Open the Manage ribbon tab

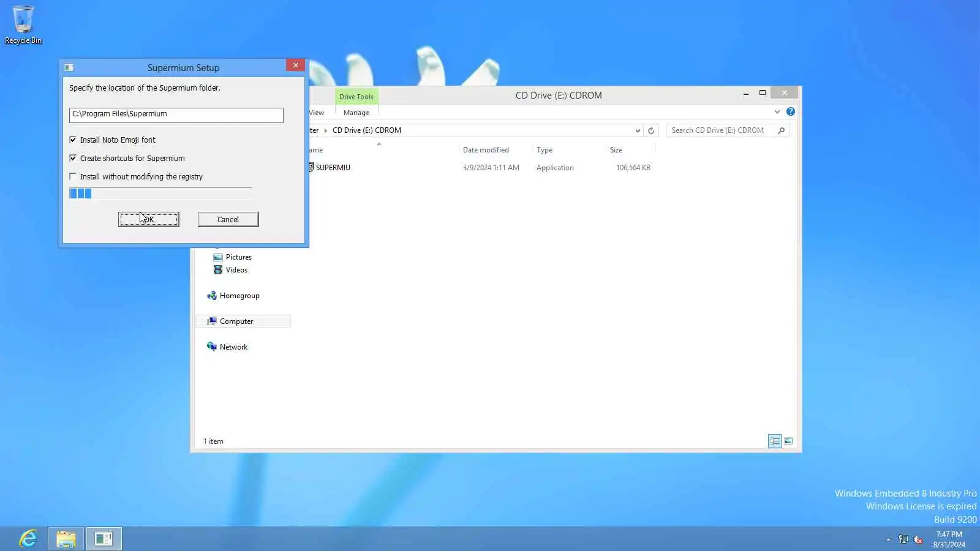[356, 113]
